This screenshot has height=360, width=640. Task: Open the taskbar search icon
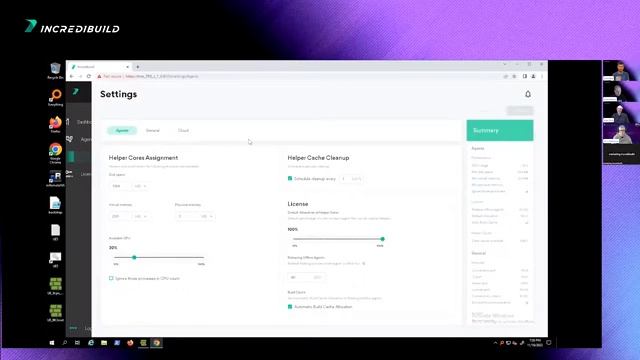[64, 343]
